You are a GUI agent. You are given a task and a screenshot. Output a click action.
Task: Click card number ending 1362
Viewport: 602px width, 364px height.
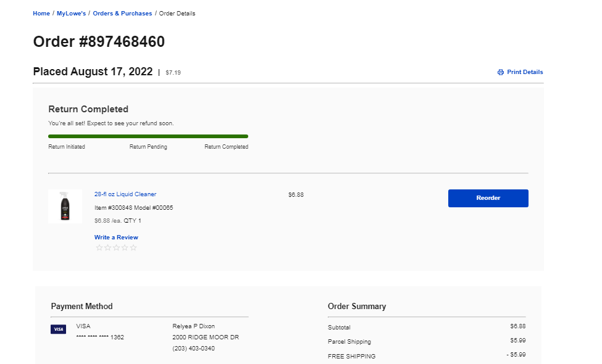point(100,337)
